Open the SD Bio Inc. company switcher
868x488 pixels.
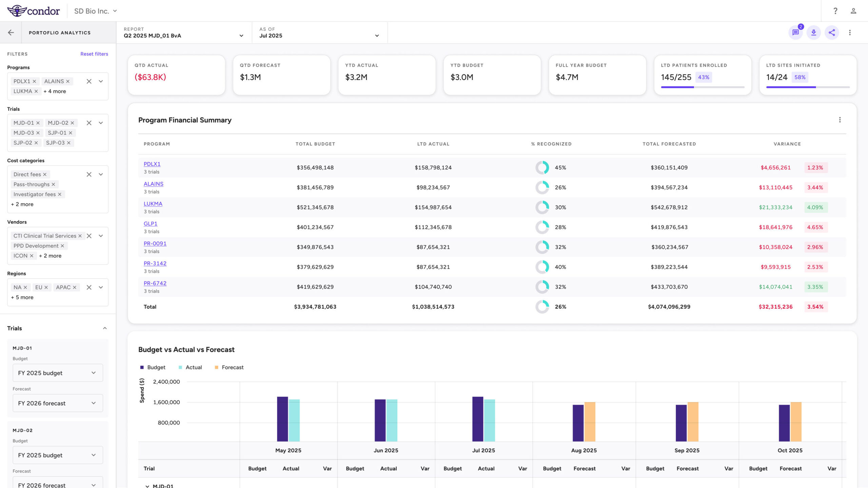[x=96, y=11]
